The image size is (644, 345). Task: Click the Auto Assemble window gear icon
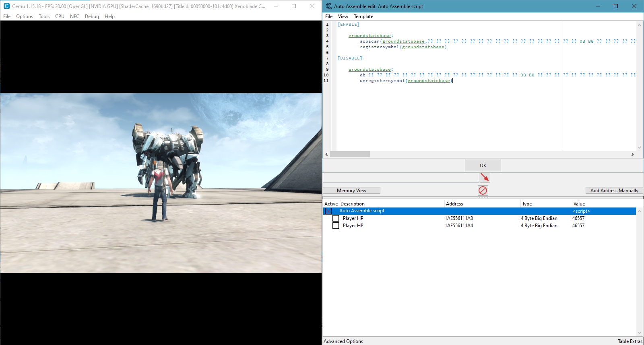coord(329,6)
